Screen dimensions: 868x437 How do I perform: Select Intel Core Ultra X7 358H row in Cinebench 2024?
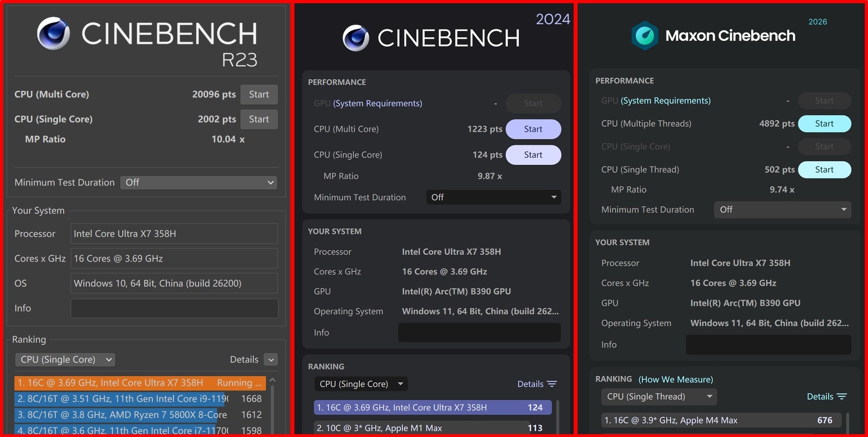click(x=433, y=407)
